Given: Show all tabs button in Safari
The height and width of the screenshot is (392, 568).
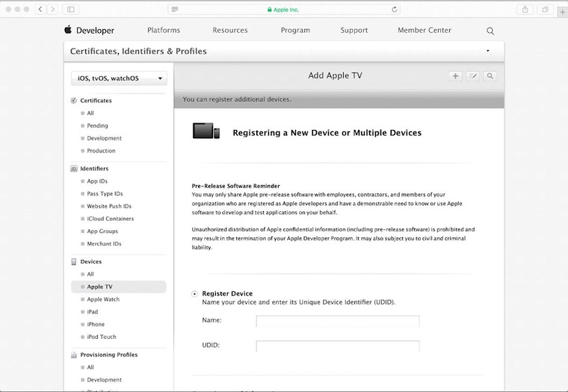Looking at the screenshot, I should tap(545, 10).
